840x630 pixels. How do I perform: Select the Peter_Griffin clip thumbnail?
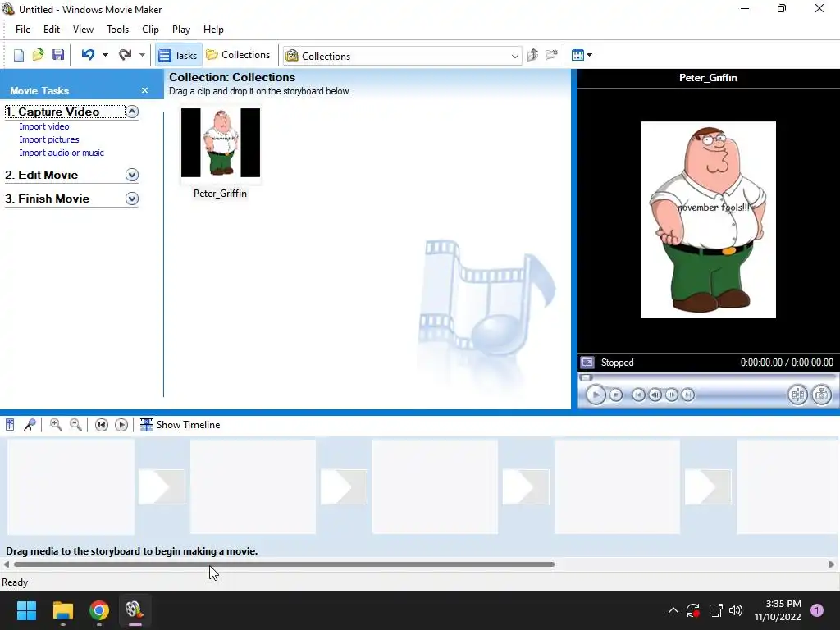[220, 143]
